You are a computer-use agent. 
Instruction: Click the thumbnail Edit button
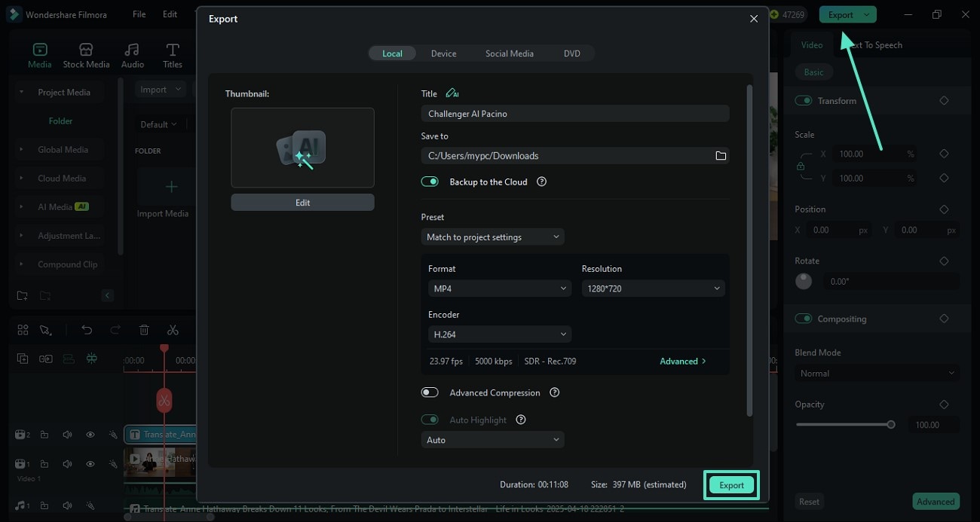[302, 203]
